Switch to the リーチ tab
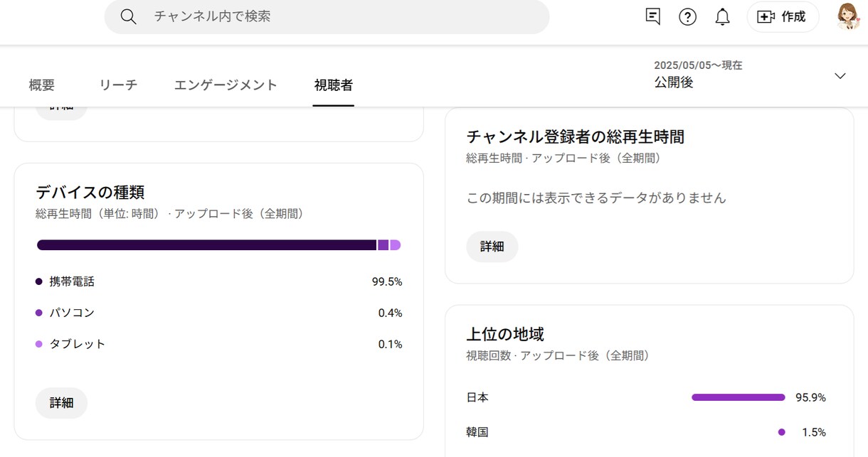The image size is (868, 457). click(118, 85)
